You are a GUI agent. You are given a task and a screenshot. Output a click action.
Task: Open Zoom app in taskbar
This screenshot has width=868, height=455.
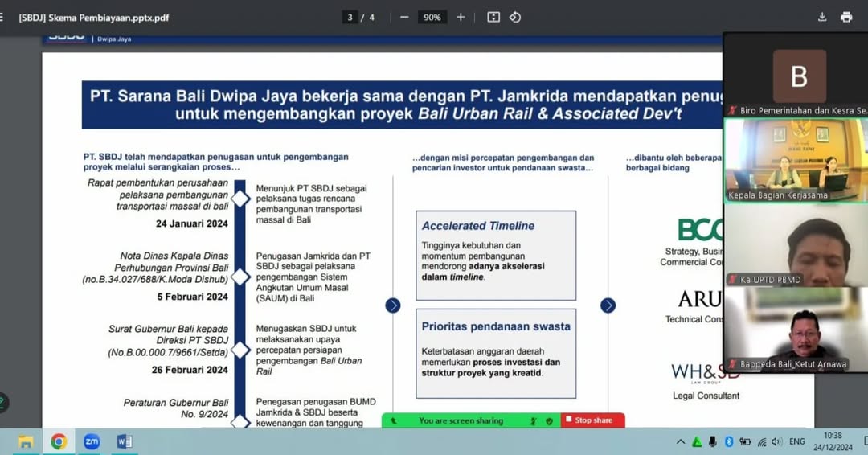(x=92, y=441)
